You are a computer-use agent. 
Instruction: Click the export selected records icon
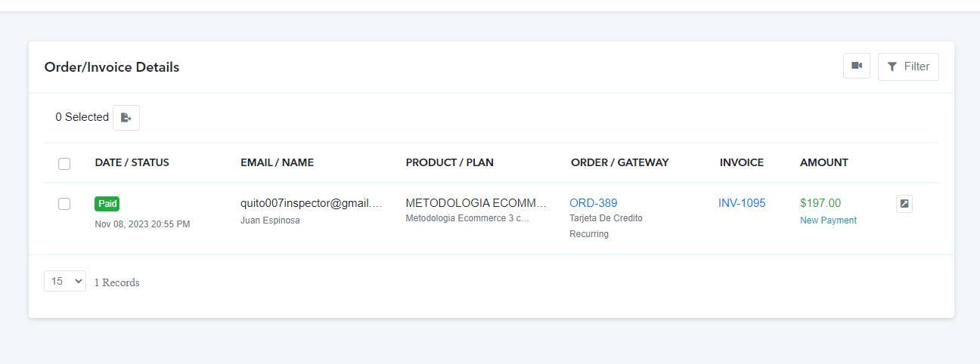[x=126, y=117]
